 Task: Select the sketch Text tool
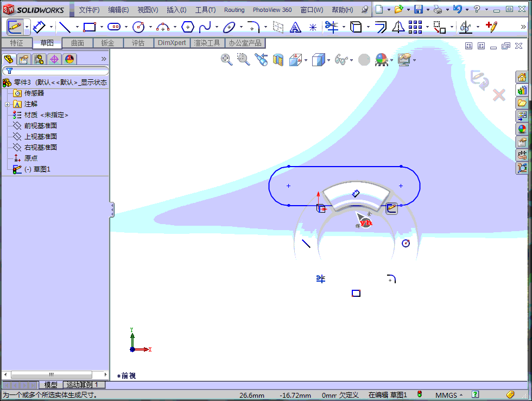pyautogui.click(x=295, y=27)
